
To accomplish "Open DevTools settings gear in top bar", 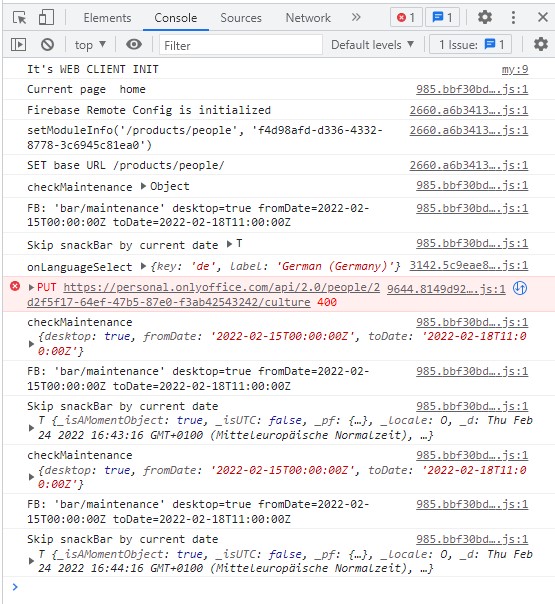I will 485,17.
